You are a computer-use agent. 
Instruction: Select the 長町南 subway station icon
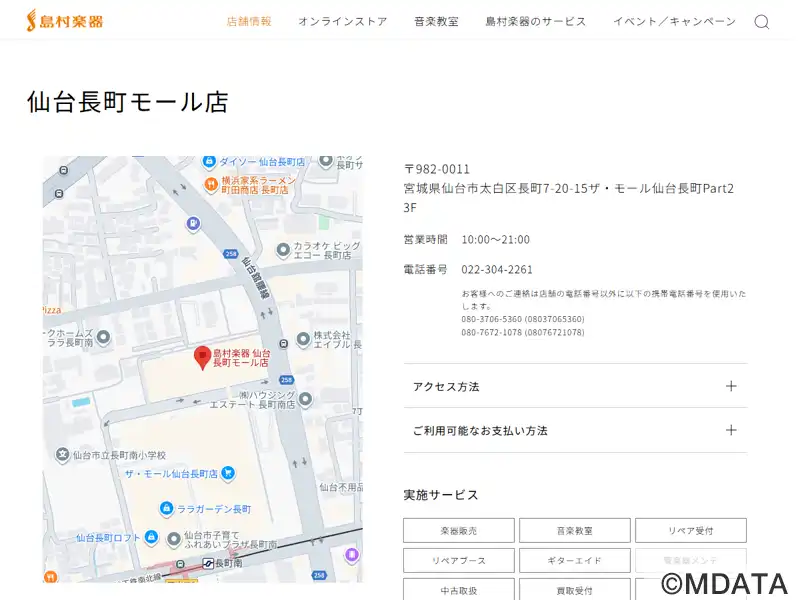(x=208, y=564)
